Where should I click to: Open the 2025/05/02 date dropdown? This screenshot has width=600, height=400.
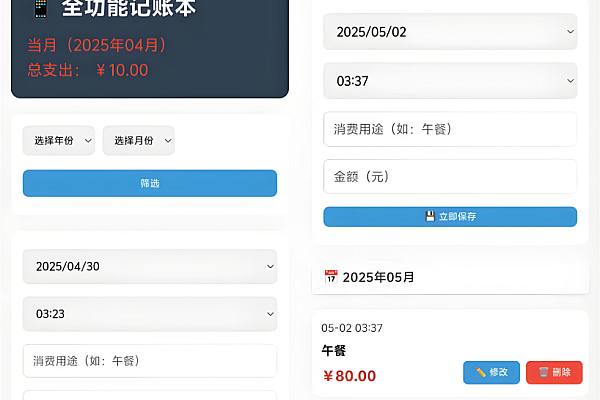pos(450,32)
